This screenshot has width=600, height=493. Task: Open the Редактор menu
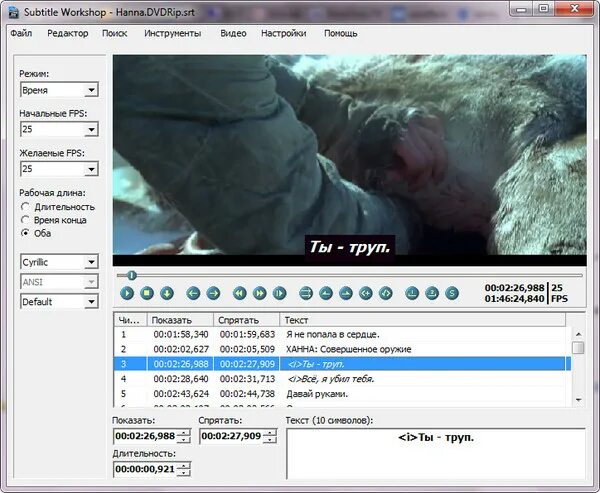coord(68,33)
